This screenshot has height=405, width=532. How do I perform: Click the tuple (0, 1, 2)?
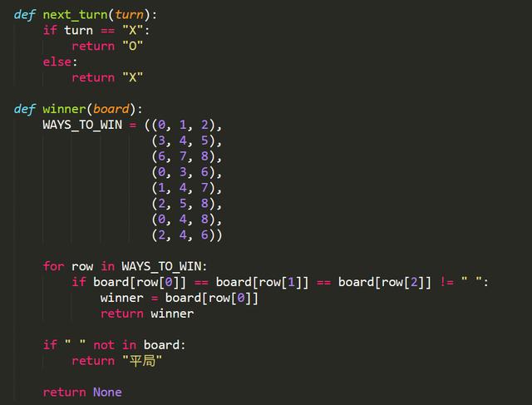183,125
